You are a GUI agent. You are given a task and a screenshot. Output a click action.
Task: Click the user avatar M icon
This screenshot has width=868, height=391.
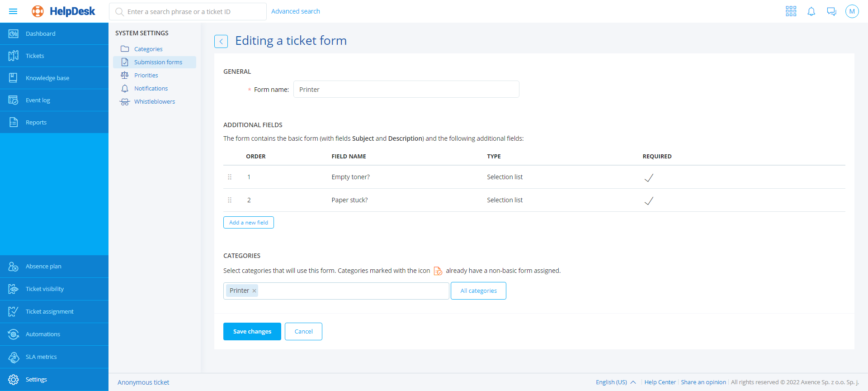point(852,11)
